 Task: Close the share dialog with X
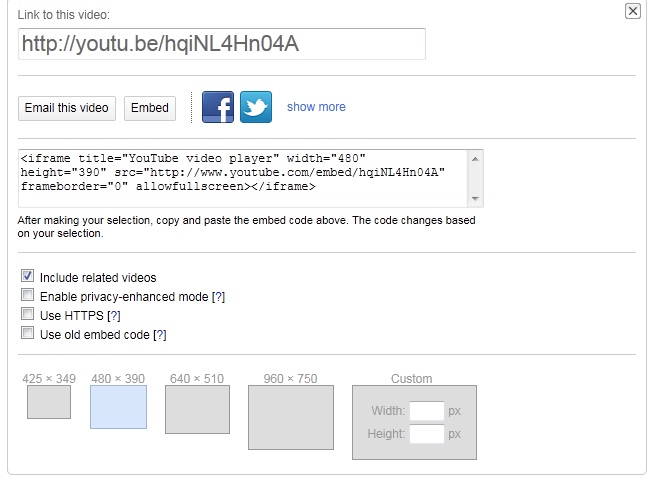633,11
